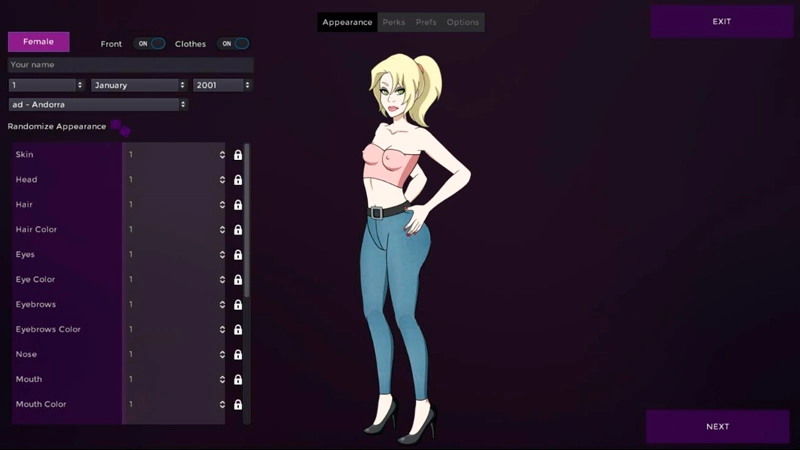This screenshot has width=800, height=450.
Task: Open the Options tab
Action: (x=462, y=22)
